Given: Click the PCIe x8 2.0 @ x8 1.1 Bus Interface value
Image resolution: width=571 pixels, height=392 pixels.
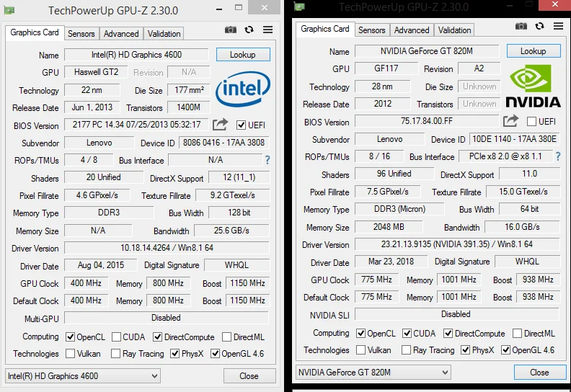Looking at the screenshot, I should pos(505,156).
